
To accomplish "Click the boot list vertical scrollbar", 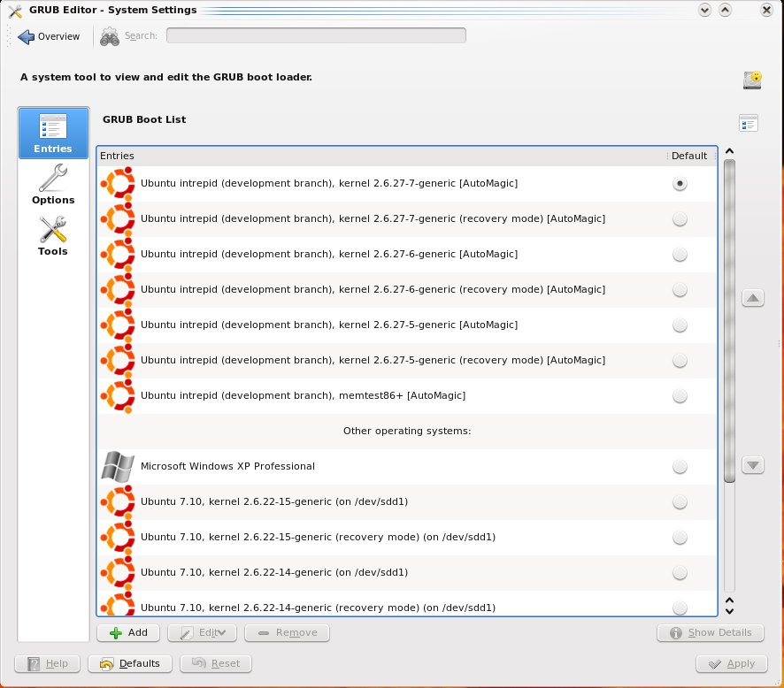I will [730, 320].
